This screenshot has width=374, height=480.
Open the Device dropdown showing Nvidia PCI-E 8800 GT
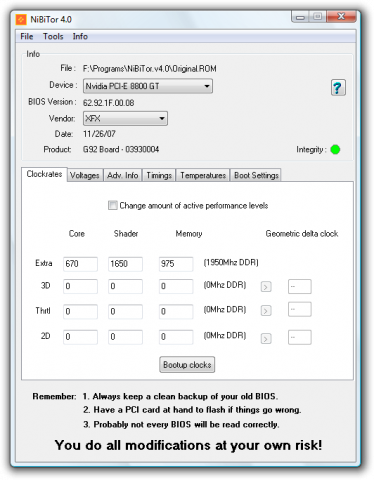148,86
